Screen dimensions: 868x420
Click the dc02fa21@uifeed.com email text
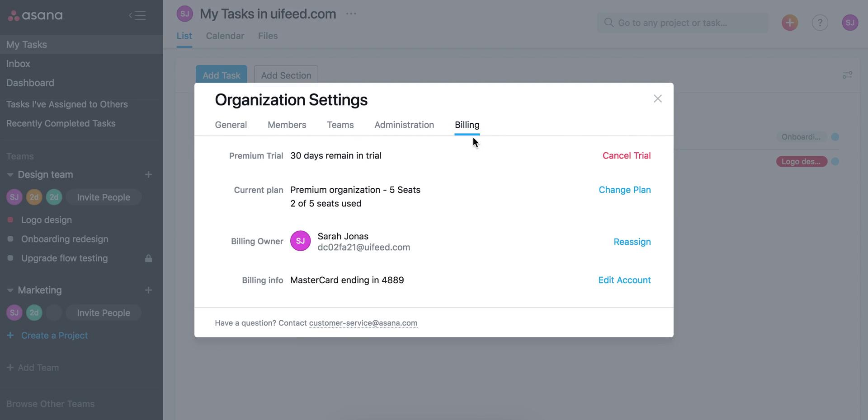click(x=364, y=247)
